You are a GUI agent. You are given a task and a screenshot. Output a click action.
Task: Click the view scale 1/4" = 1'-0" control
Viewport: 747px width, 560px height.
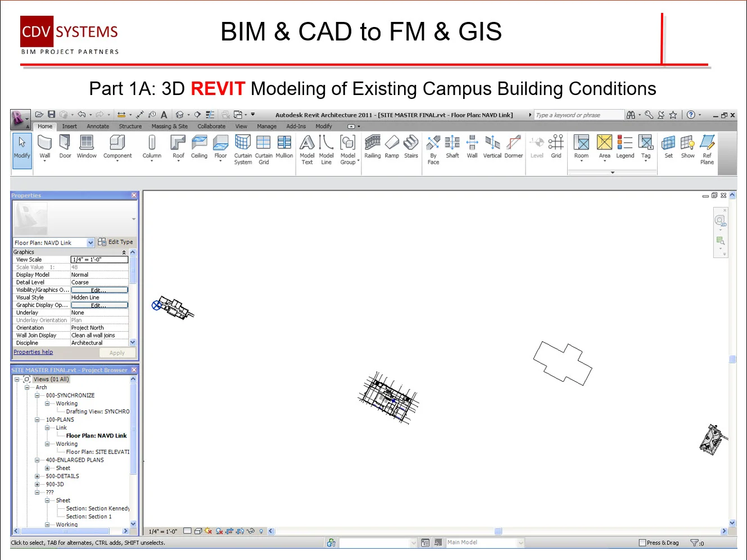pos(163,531)
